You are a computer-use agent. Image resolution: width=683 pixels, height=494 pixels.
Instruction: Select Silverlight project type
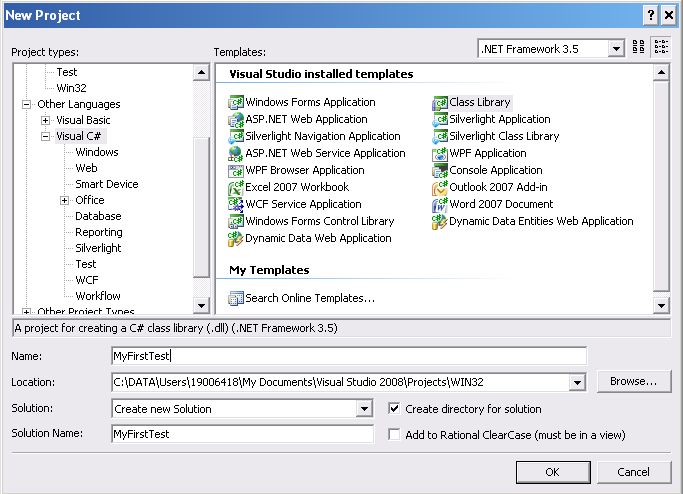tap(98, 248)
